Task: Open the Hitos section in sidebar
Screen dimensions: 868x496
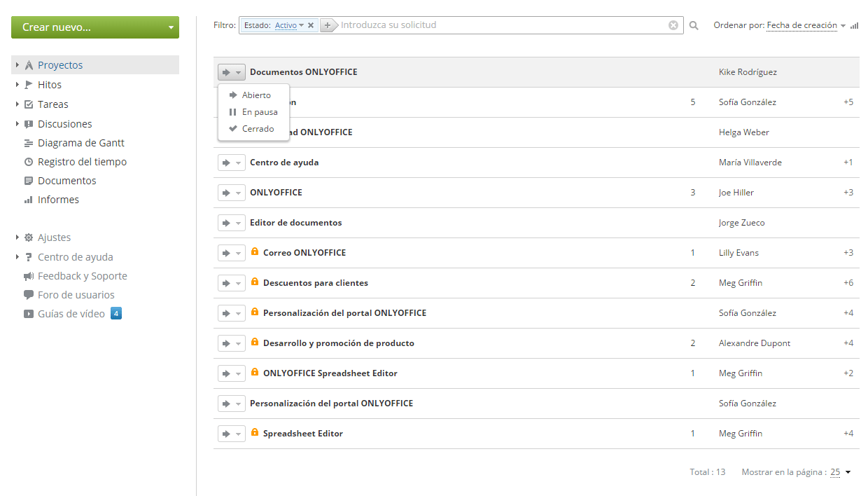Action: pyautogui.click(x=50, y=85)
